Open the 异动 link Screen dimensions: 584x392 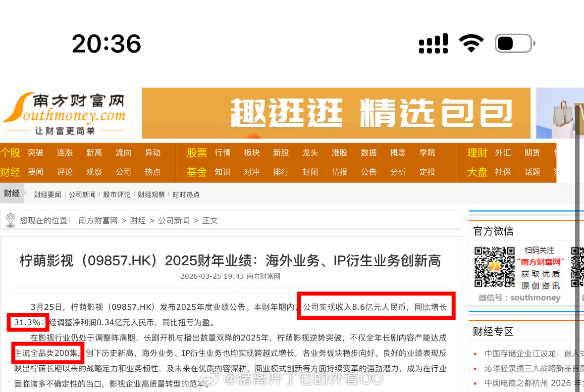153,152
